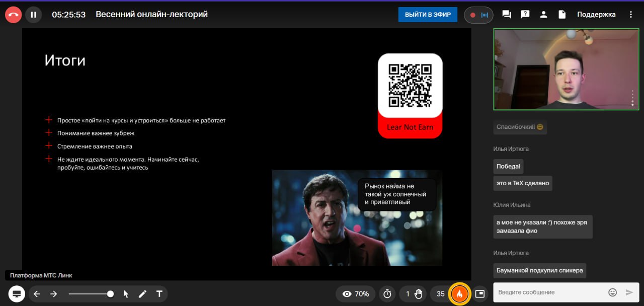Image resolution: width=644 pixels, height=306 pixels.
Task: Click the message input field
Action: tap(548, 292)
